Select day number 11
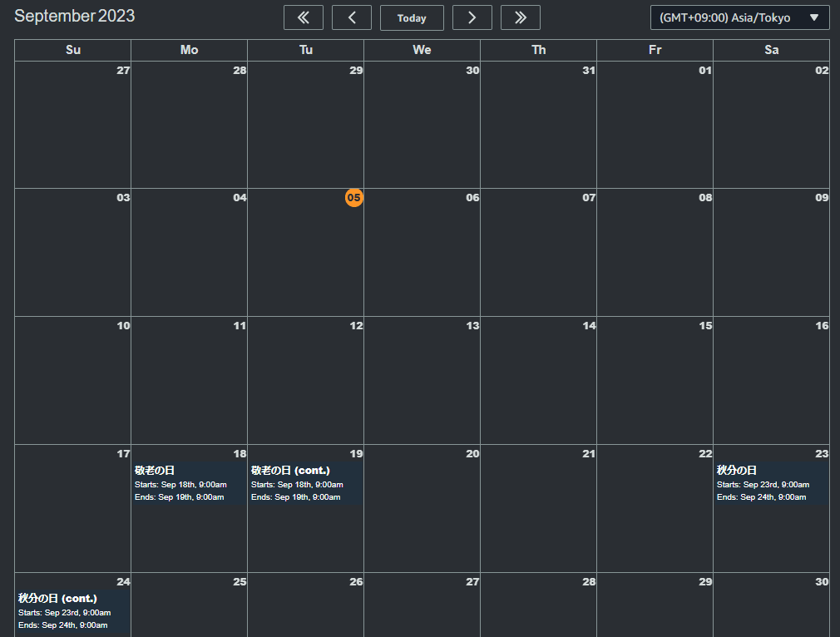Screen dimensions: 840x637 tap(240, 326)
